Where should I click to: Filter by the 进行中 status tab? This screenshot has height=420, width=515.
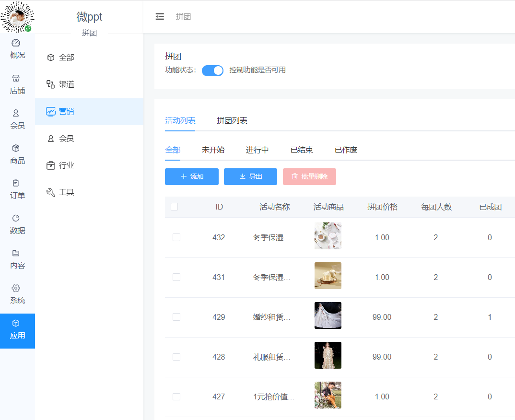pos(257,150)
